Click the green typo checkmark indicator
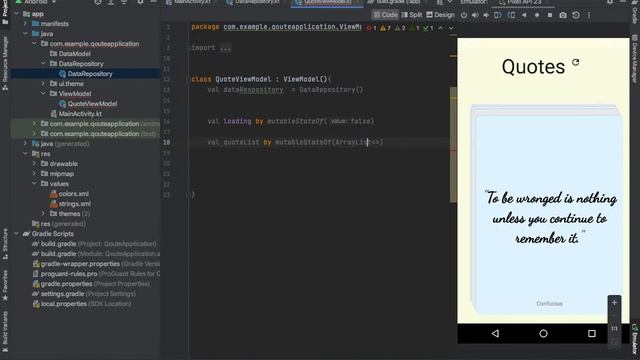The height and width of the screenshot is (360, 640). coord(429,28)
